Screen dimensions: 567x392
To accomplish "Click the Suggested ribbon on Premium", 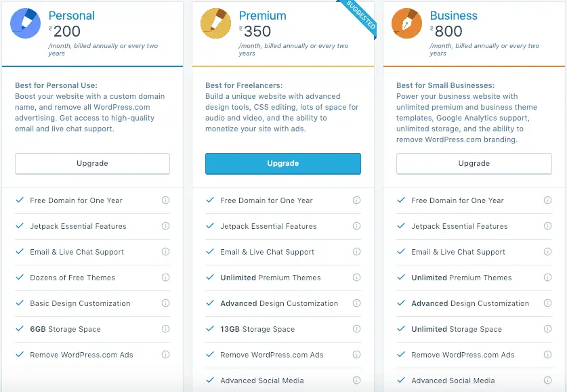I will 359,17.
